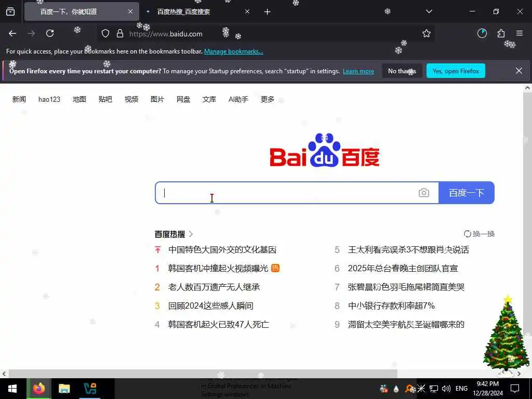Open the 网盘 navigation link
Image resolution: width=532 pixels, height=399 pixels.
coord(183,99)
